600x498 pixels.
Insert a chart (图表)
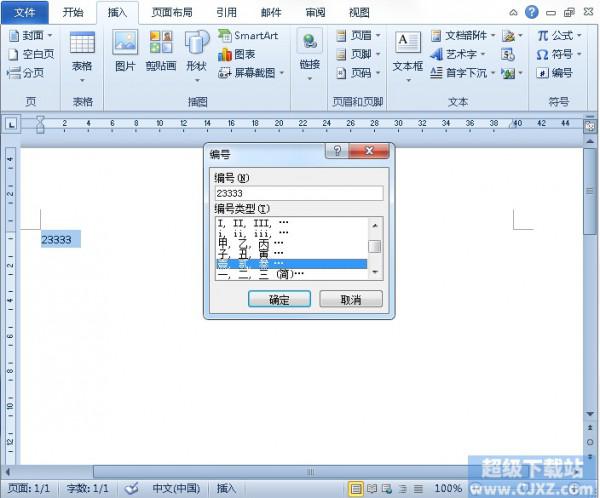(236, 54)
